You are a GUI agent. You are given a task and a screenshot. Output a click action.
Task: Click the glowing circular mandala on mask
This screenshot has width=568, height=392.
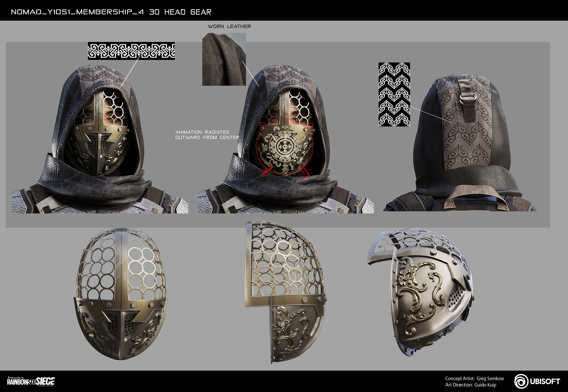tap(285, 147)
